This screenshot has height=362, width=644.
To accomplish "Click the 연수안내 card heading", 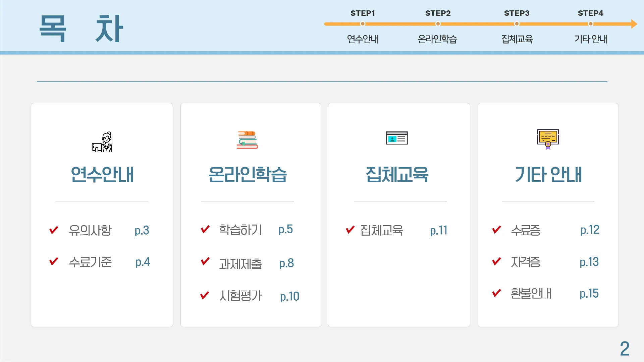I will (x=102, y=175).
